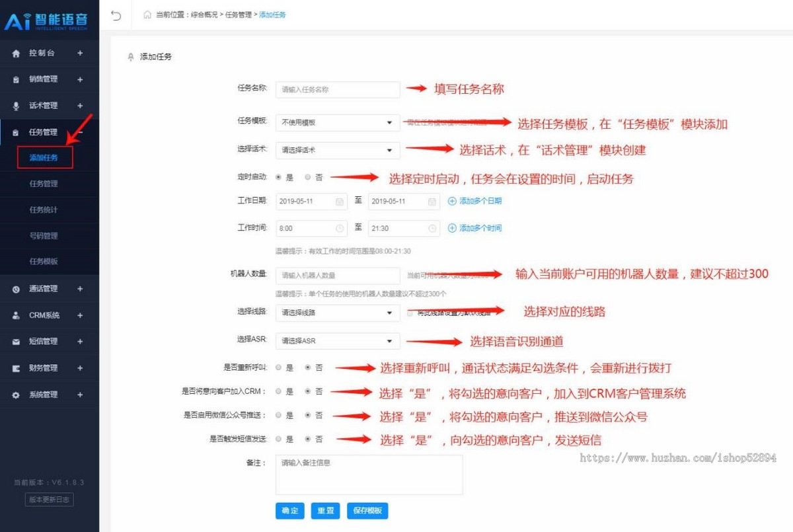Click the back arrow icon in top bar
Screen dimensions: 793x532
pyautogui.click(x=116, y=15)
